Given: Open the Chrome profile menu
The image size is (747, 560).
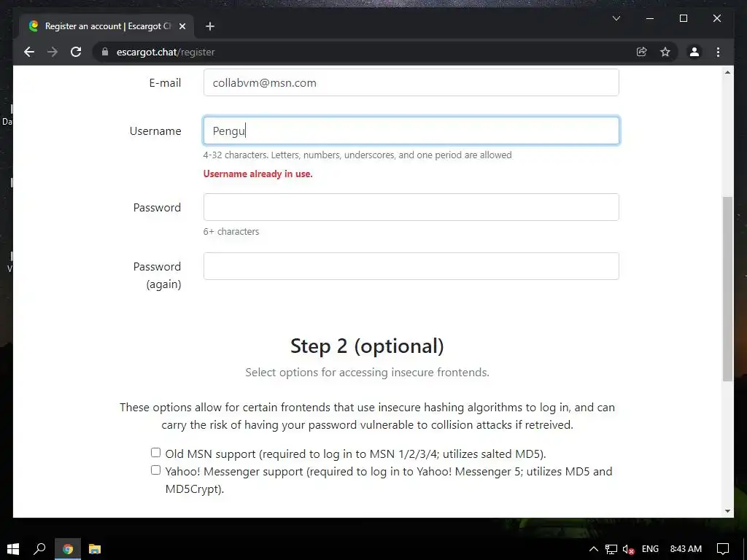Looking at the screenshot, I should pos(694,52).
